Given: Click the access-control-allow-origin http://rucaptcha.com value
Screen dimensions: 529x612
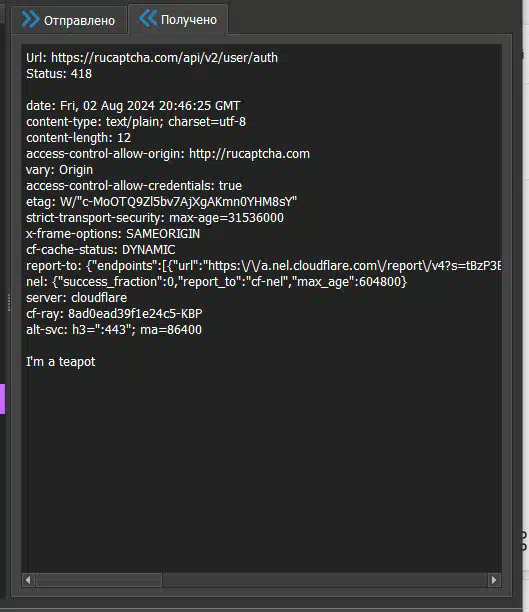Looking at the screenshot, I should tap(249, 154).
